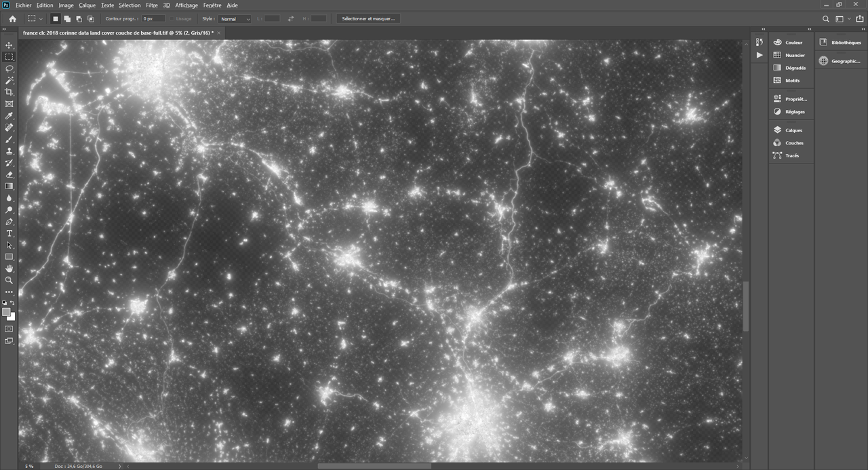
Task: Open the Filtre menu
Action: pyautogui.click(x=152, y=5)
